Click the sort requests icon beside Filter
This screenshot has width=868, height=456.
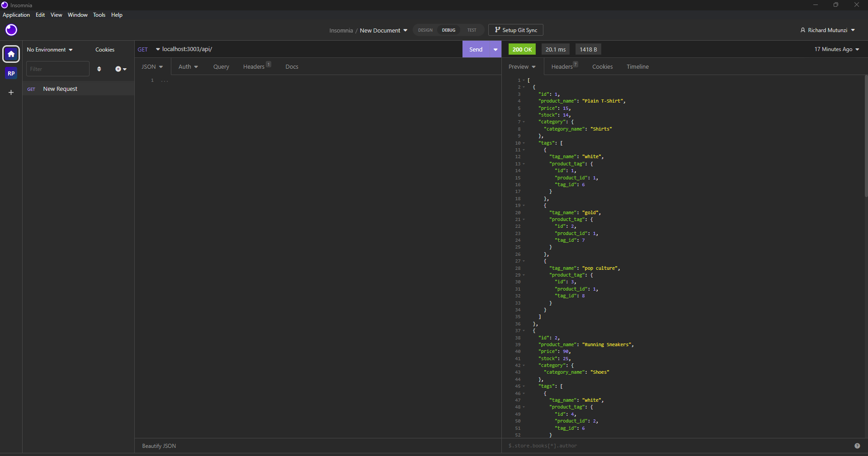click(99, 69)
